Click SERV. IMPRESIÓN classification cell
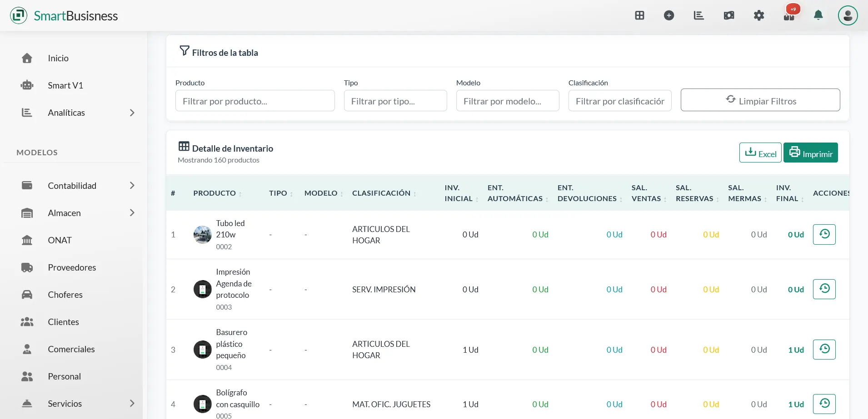The height and width of the screenshot is (419, 868). (384, 289)
